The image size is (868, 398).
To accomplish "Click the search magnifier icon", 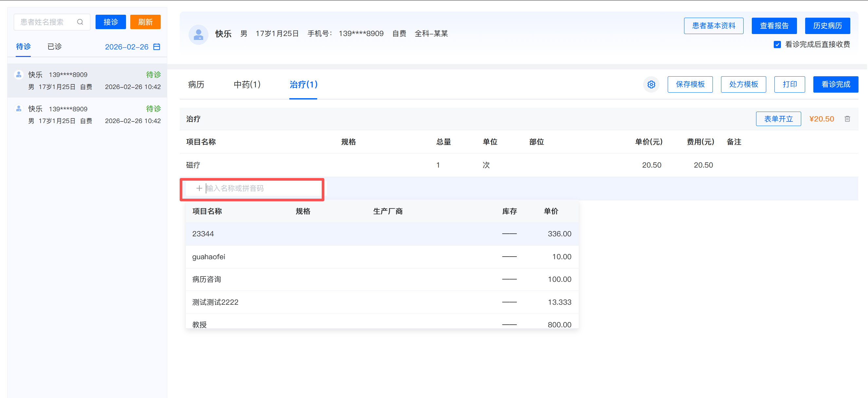I will click(80, 22).
